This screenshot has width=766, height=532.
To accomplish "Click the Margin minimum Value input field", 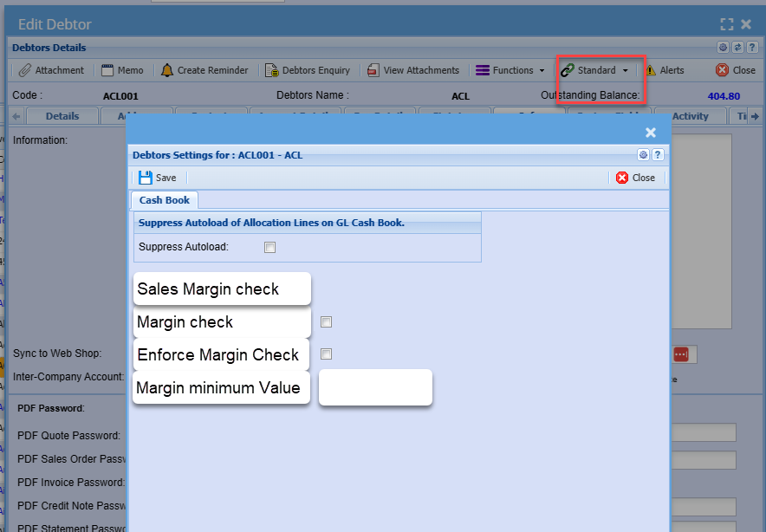I will point(375,387).
